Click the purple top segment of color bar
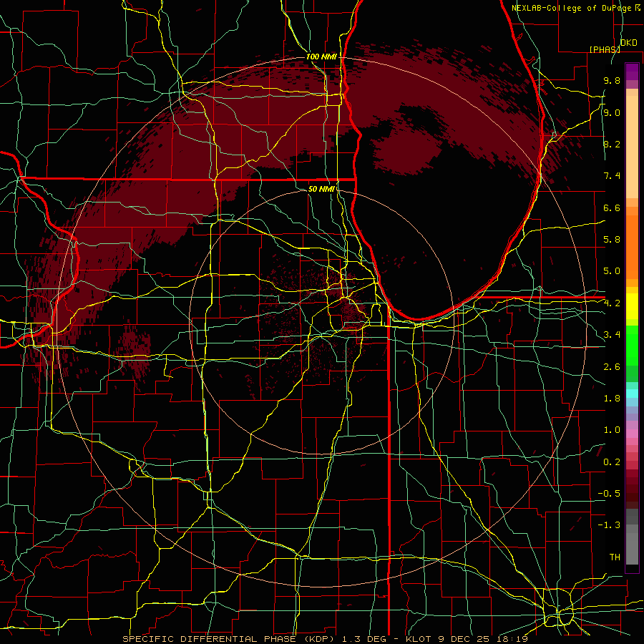 pos(632,72)
